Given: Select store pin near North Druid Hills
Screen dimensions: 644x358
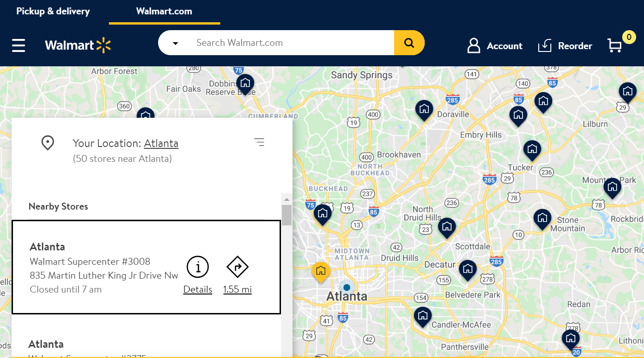Looking at the screenshot, I should pyautogui.click(x=447, y=228).
